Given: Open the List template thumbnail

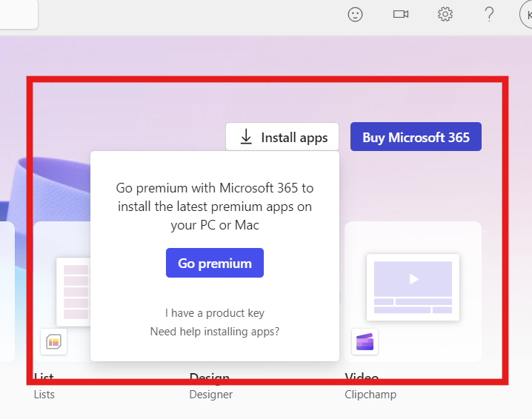Looking at the screenshot, I should point(73,292).
